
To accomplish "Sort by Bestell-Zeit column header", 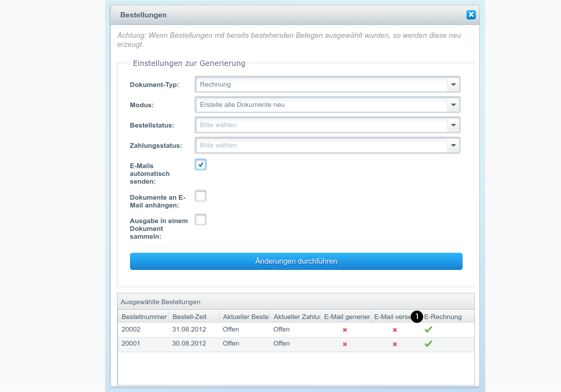I will coord(190,317).
